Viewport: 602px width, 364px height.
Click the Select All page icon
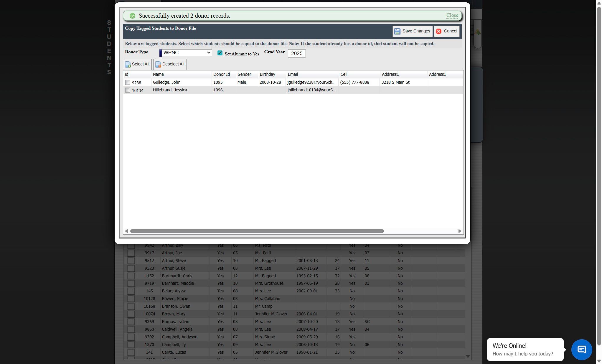point(128,64)
